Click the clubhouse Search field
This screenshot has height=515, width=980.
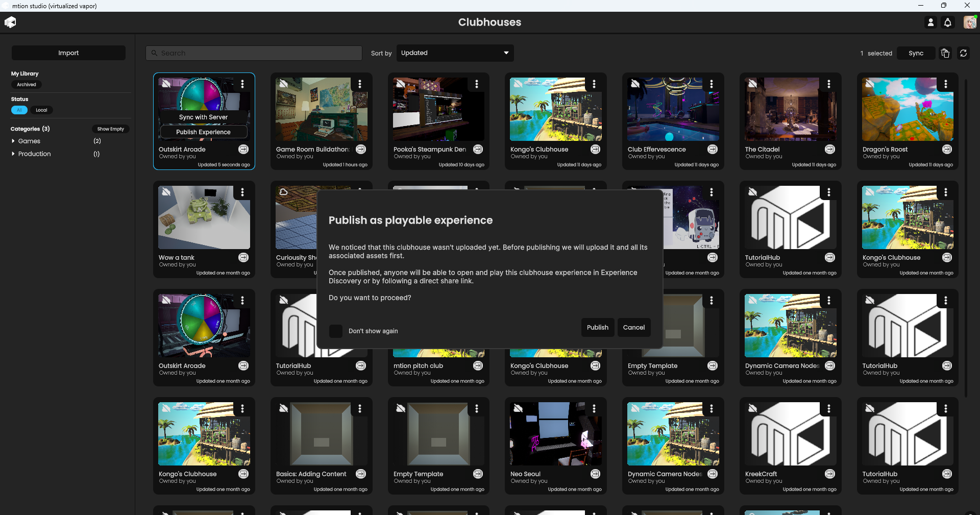[254, 53]
